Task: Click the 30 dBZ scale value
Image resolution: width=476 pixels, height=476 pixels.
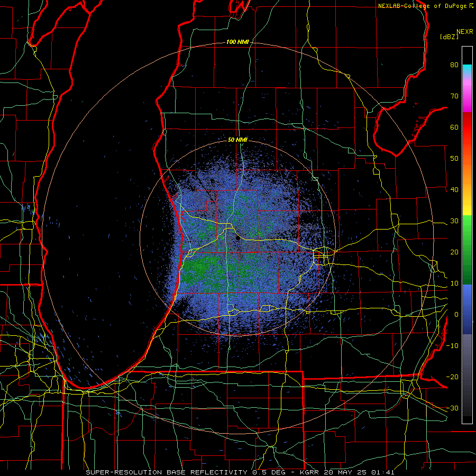Action: click(x=454, y=221)
